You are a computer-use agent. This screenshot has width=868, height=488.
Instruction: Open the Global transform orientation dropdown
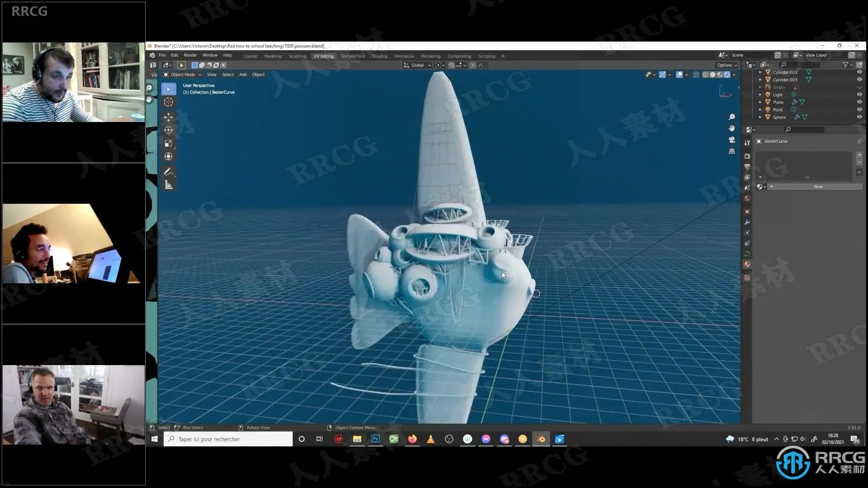(x=417, y=65)
